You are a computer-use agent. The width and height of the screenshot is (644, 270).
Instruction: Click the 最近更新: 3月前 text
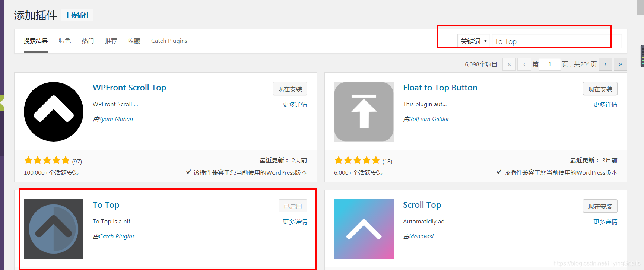pos(594,161)
